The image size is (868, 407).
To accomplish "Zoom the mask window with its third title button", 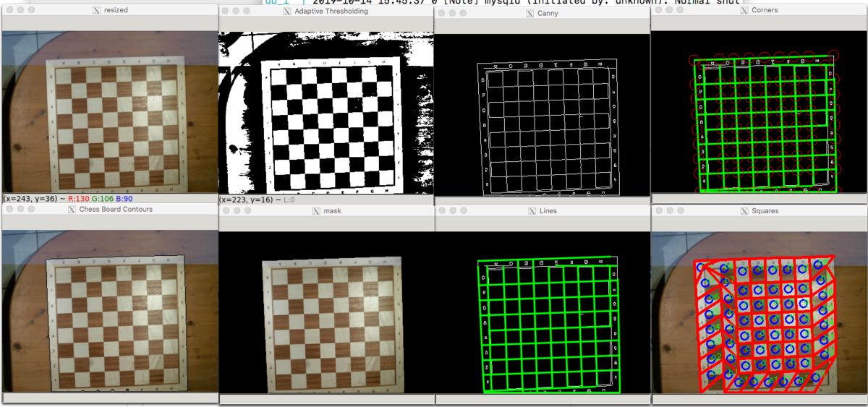I will [x=248, y=210].
